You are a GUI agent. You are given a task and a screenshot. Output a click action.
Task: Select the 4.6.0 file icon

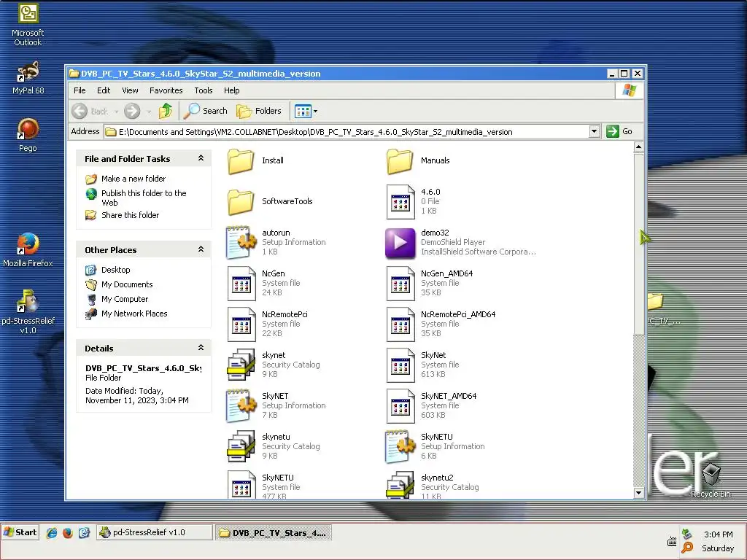pos(400,202)
